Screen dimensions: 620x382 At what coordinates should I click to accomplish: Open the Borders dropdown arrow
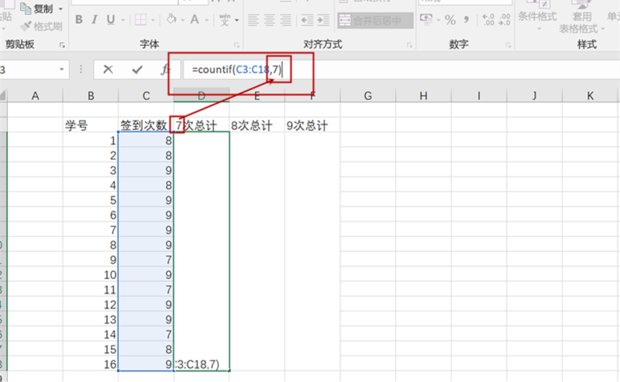point(153,20)
